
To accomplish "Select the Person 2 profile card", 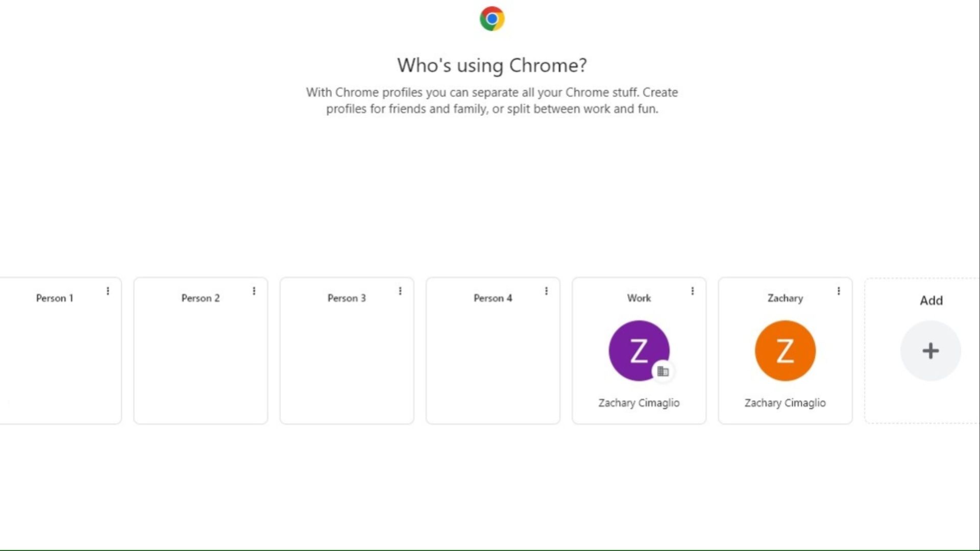I will pyautogui.click(x=201, y=357).
